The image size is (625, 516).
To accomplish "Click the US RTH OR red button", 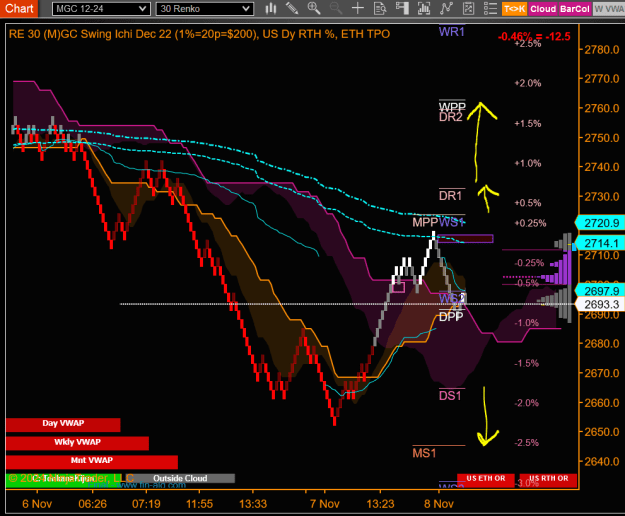I will [548, 480].
